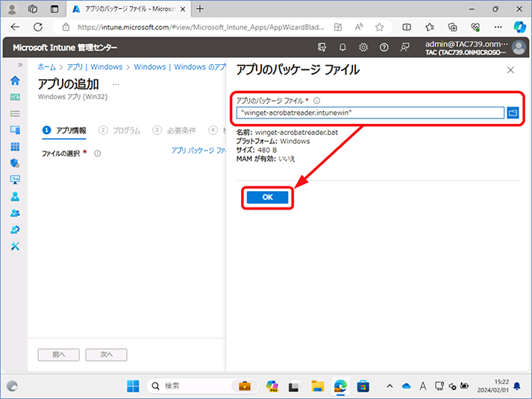This screenshot has width=532, height=399.
Task: Go to Windows | Windows のアプリ breadcrumb
Action: (x=180, y=67)
